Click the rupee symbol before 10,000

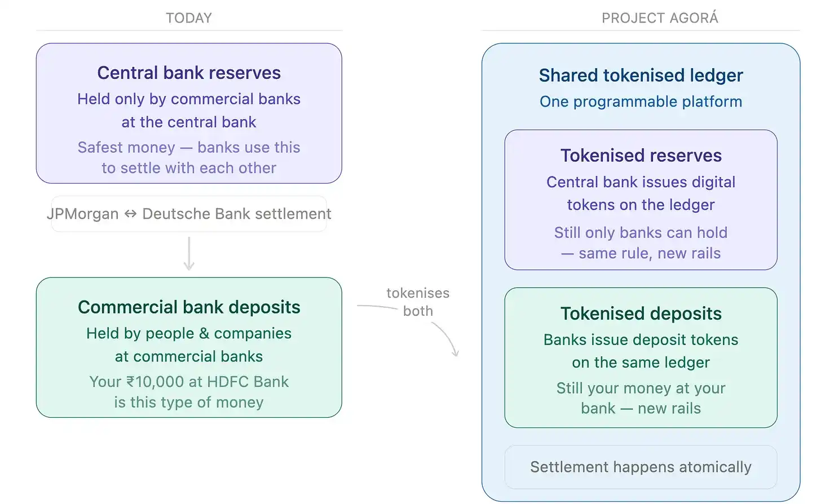[x=130, y=382]
